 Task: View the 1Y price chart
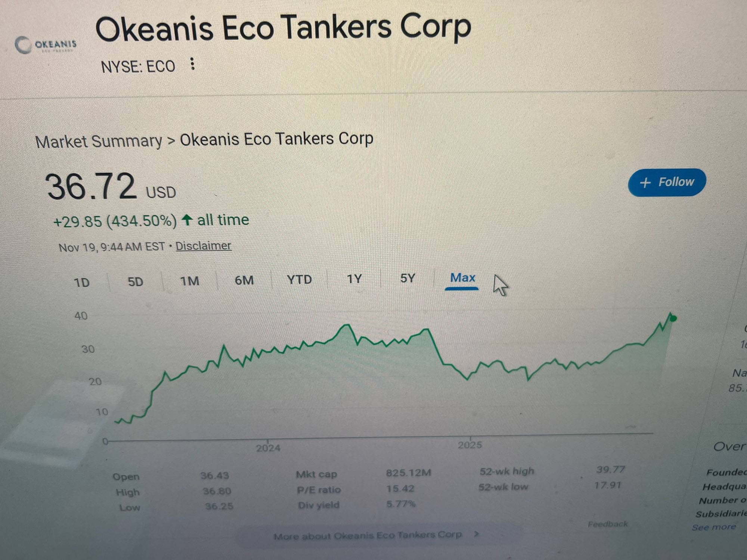[x=354, y=279]
